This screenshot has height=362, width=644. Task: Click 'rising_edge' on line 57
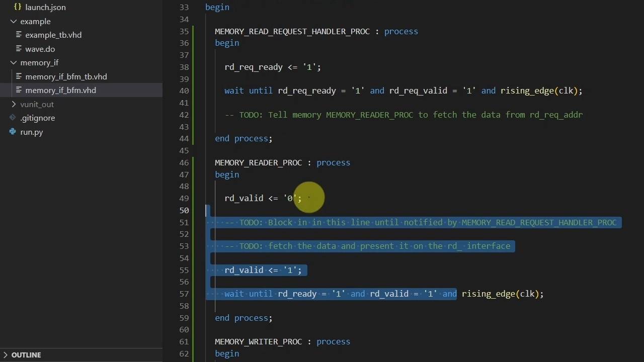[489, 294]
